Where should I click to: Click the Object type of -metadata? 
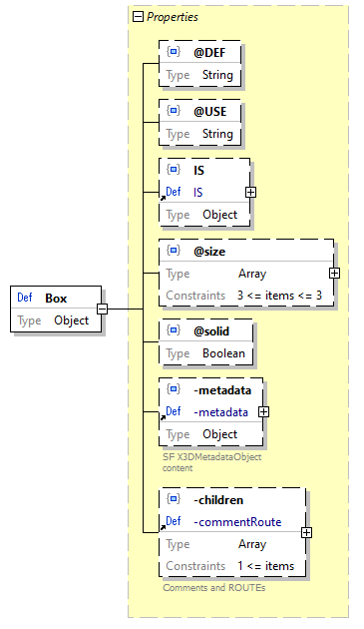tap(219, 434)
